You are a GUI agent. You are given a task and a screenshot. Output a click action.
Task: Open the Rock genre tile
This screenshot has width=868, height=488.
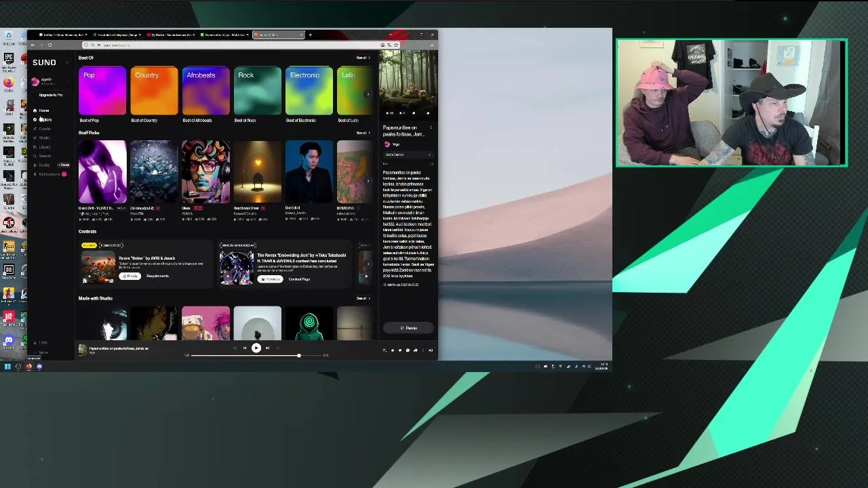coord(257,90)
